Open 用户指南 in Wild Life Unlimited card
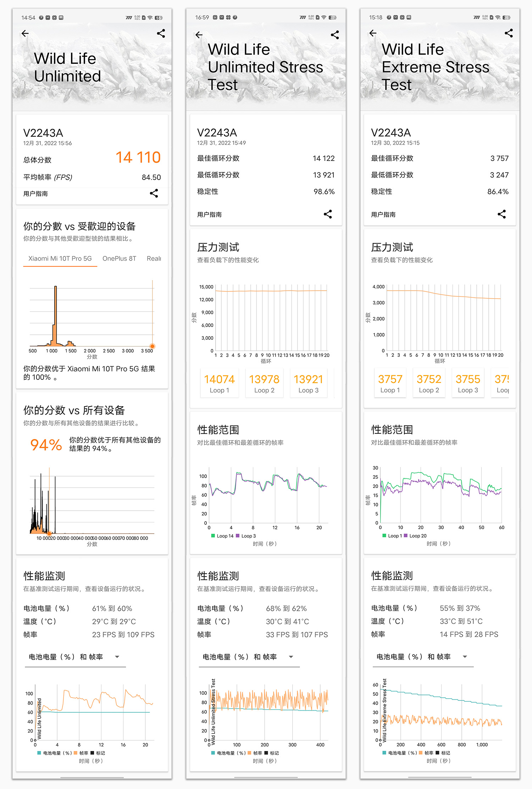The width and height of the screenshot is (532, 789). pos(35,194)
